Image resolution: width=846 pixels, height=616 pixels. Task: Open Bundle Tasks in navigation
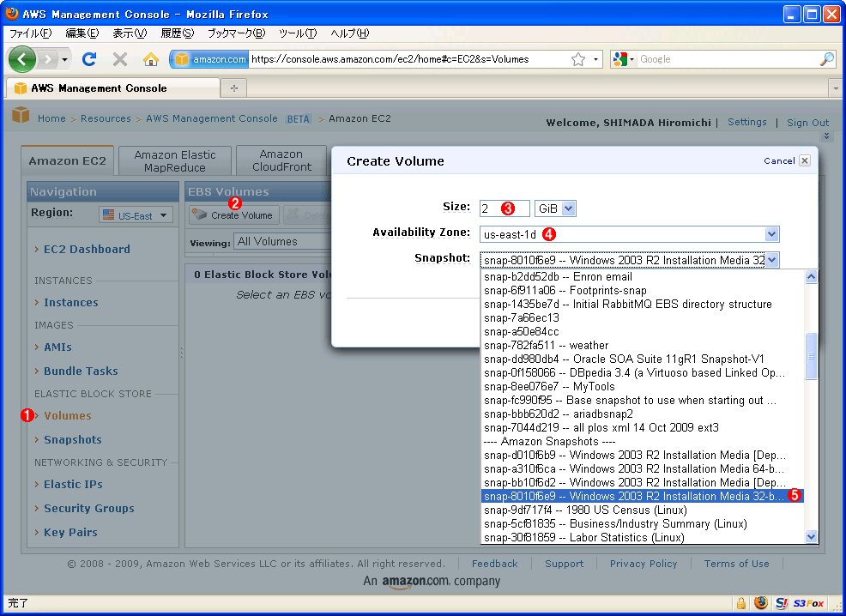81,371
